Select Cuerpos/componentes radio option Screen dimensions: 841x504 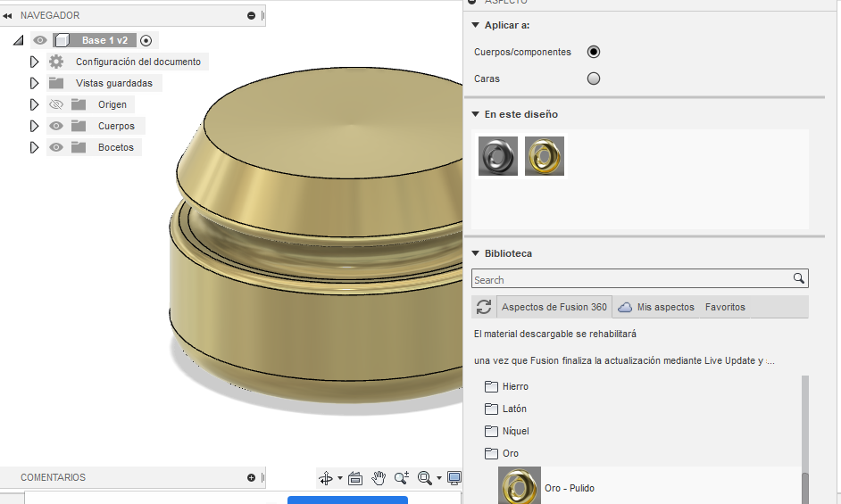click(593, 52)
